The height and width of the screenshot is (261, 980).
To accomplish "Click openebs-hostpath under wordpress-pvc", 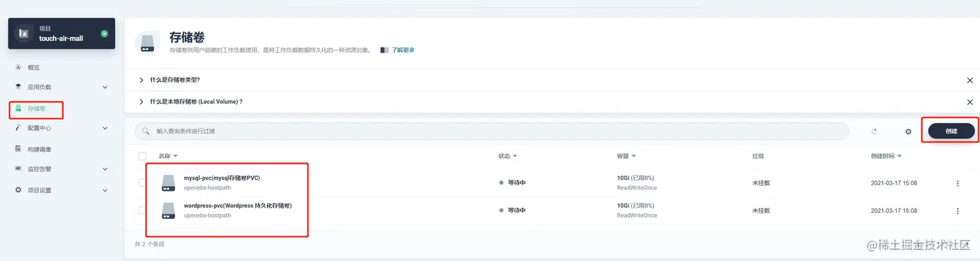I will [207, 216].
